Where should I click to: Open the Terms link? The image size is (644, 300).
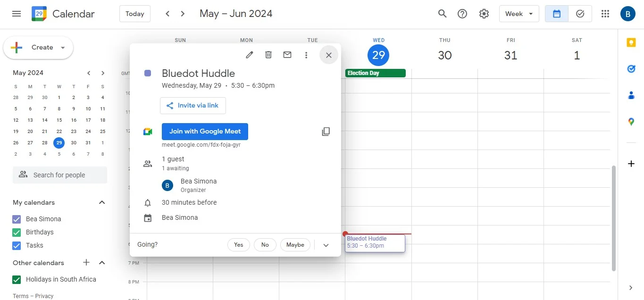pyautogui.click(x=21, y=296)
